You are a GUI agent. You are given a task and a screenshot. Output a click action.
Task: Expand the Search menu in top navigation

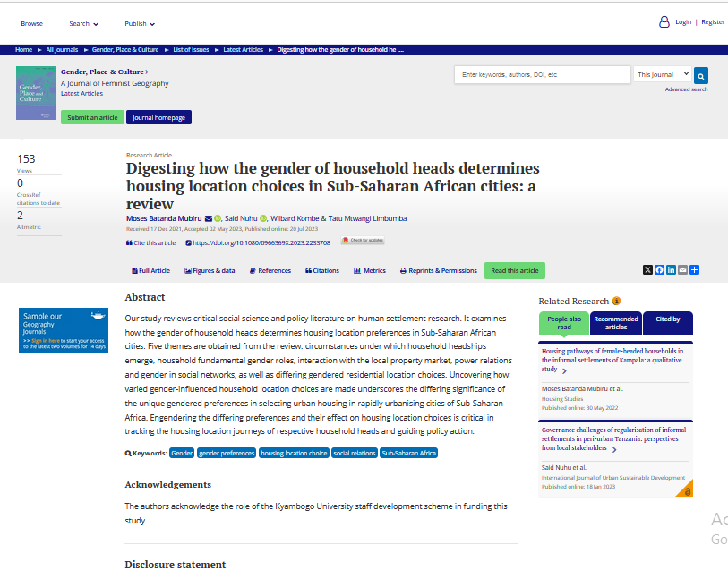point(84,24)
